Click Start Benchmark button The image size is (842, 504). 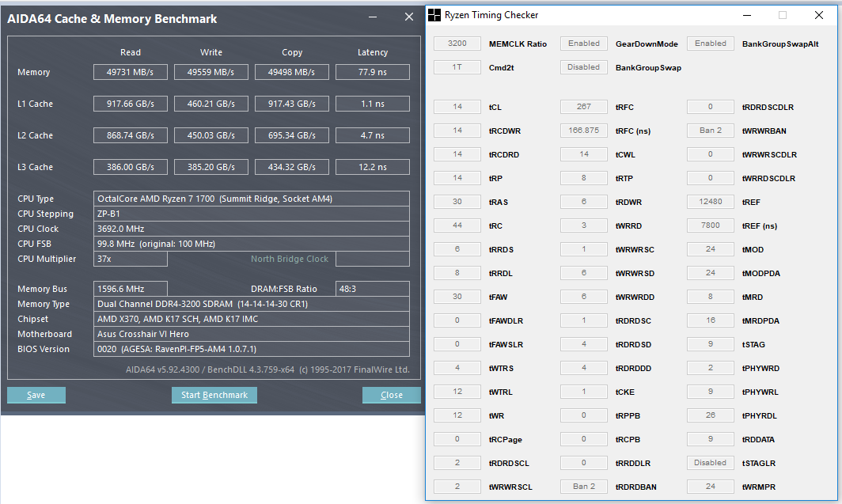[x=214, y=395]
